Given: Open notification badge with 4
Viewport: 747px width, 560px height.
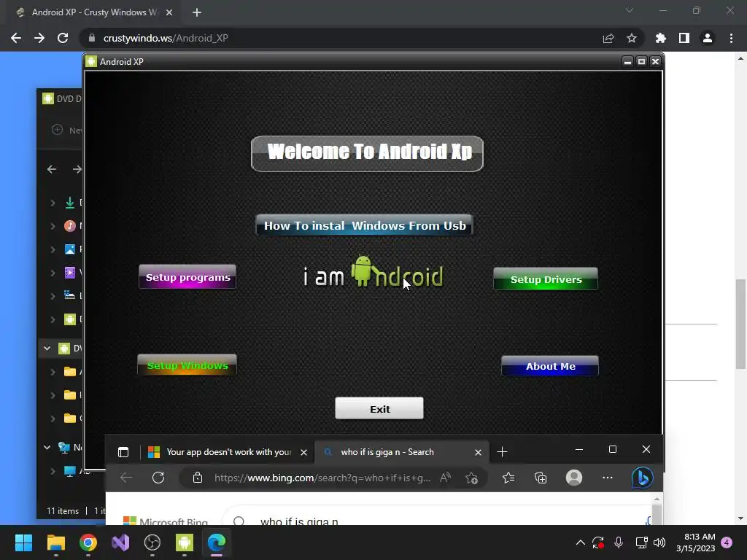Looking at the screenshot, I should (x=727, y=542).
